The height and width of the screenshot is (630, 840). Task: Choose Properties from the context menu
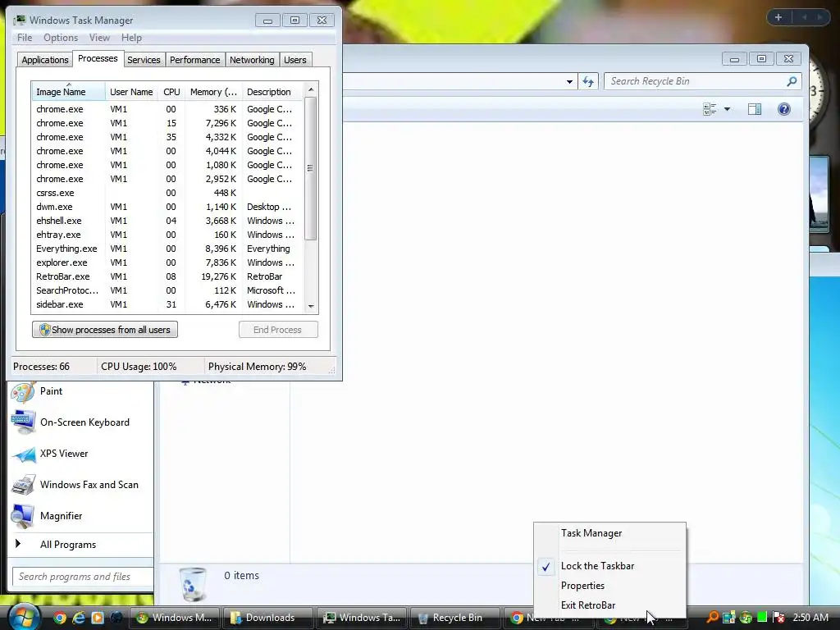pyautogui.click(x=610, y=586)
